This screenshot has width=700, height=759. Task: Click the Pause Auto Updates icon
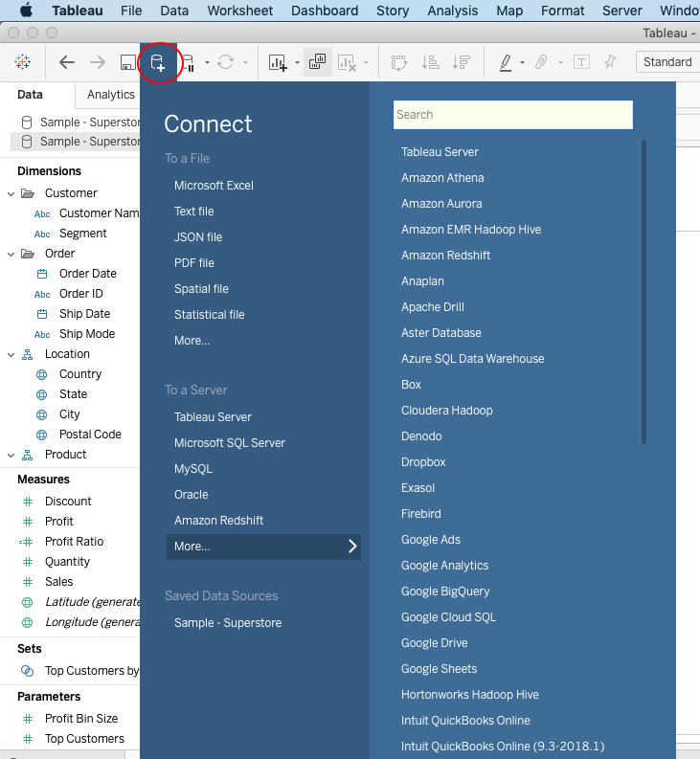pyautogui.click(x=188, y=63)
